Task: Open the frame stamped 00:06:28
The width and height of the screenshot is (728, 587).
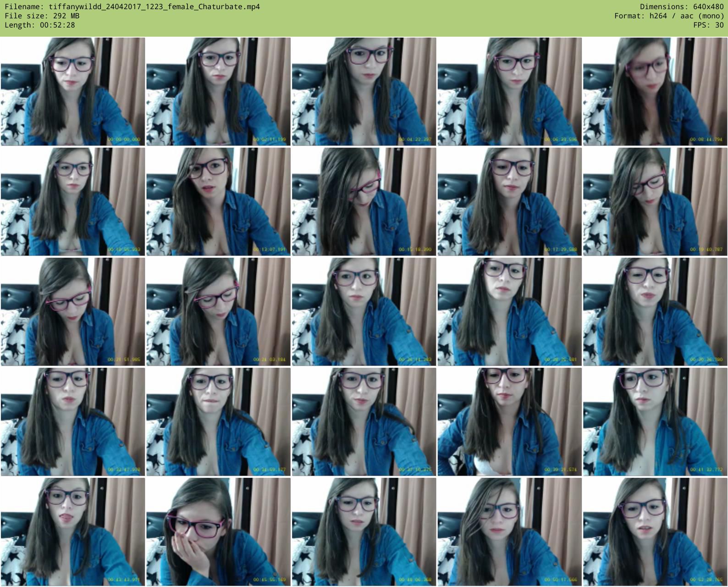Action: click(x=509, y=92)
